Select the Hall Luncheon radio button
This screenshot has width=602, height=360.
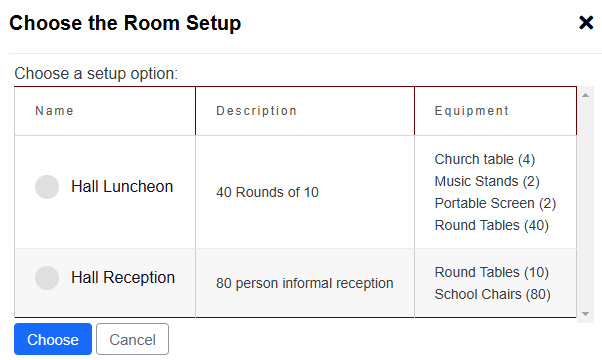47,187
